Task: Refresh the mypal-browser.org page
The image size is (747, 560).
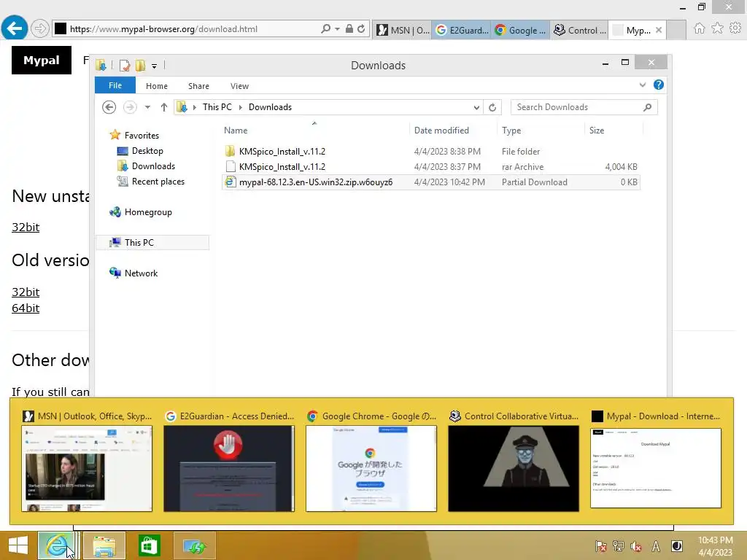Action: click(x=361, y=28)
